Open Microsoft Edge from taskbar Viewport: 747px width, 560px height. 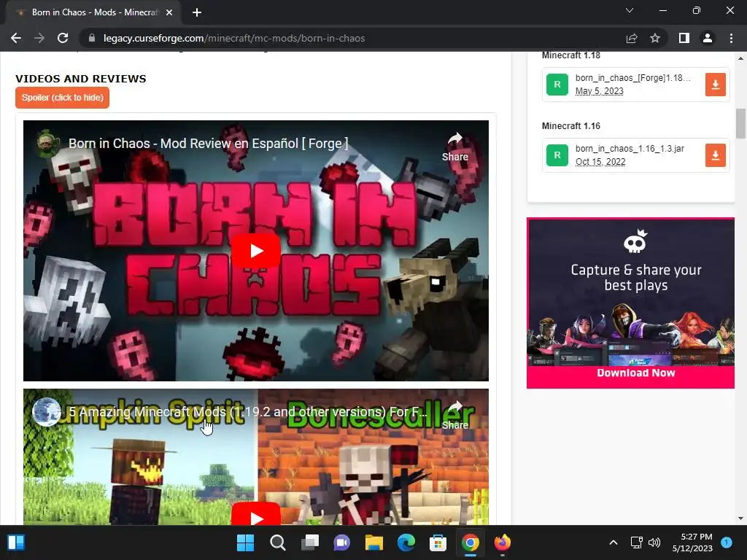[x=406, y=542]
